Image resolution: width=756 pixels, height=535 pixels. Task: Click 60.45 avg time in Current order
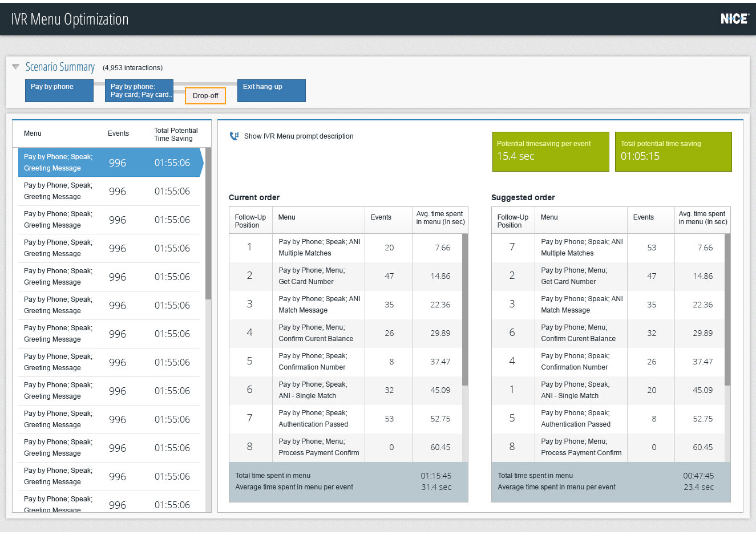click(440, 447)
